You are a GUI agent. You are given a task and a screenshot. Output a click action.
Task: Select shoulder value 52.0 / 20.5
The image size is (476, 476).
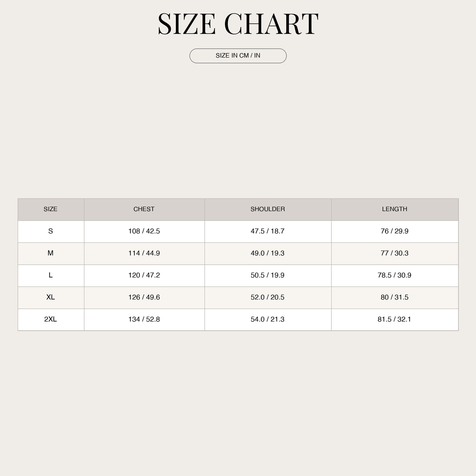point(268,297)
